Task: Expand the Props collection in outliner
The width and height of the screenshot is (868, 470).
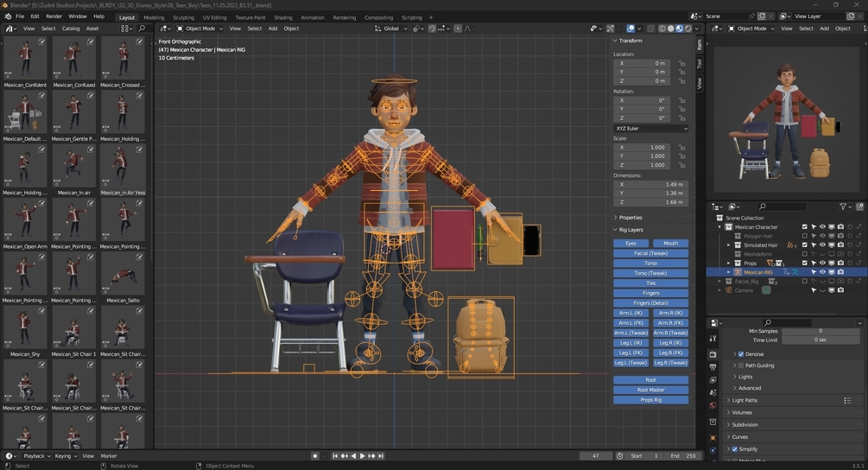Action: (728, 263)
